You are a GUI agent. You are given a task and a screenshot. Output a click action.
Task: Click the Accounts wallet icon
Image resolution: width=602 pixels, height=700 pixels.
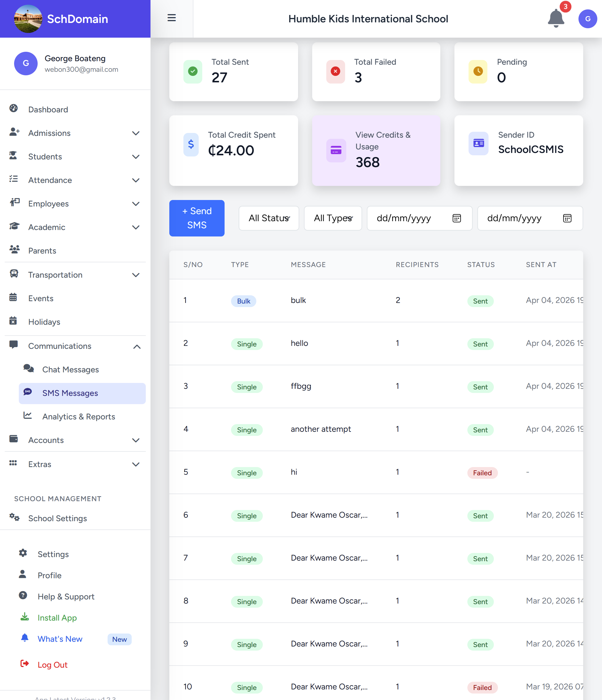coord(14,439)
